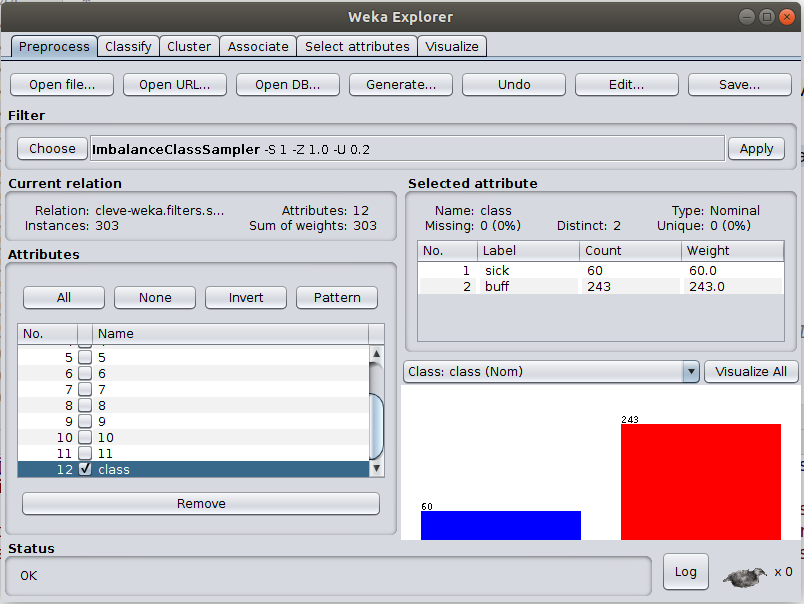The image size is (804, 604).
Task: Click the No. column header in attributes
Action: (48, 334)
